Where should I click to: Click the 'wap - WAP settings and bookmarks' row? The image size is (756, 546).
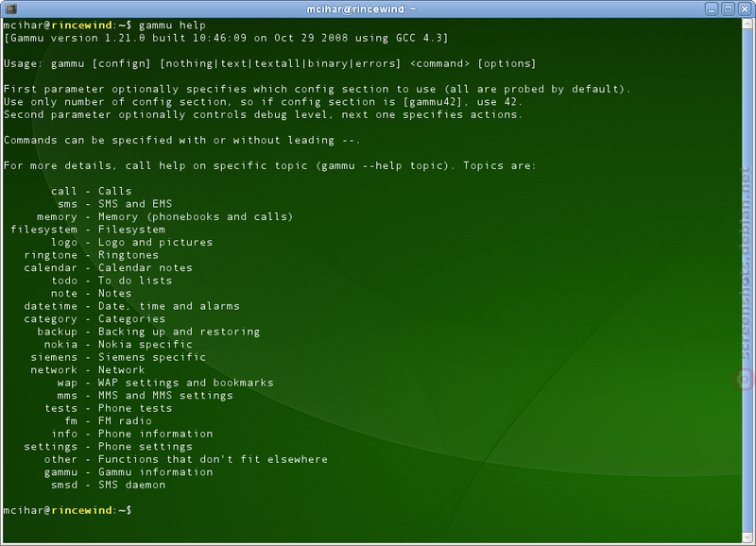[x=165, y=383]
